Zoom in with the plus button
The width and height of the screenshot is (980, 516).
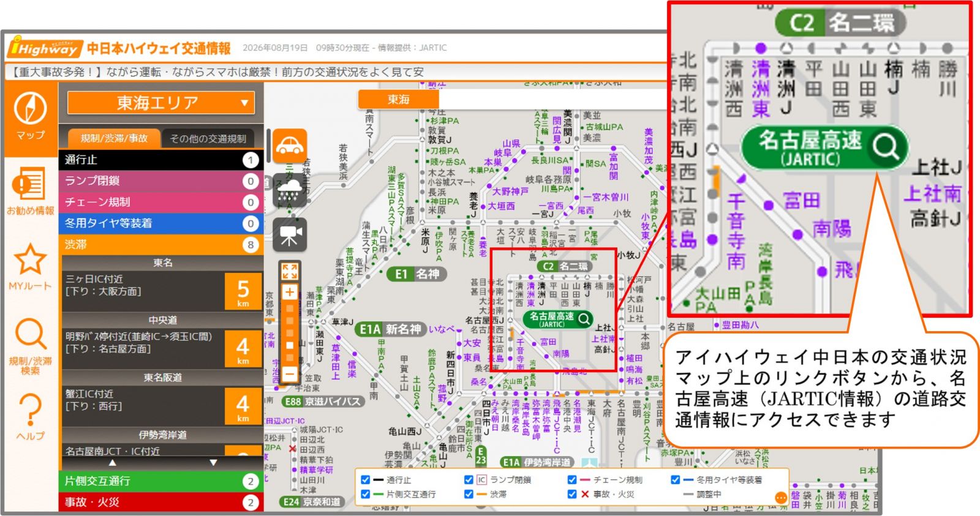coord(290,292)
